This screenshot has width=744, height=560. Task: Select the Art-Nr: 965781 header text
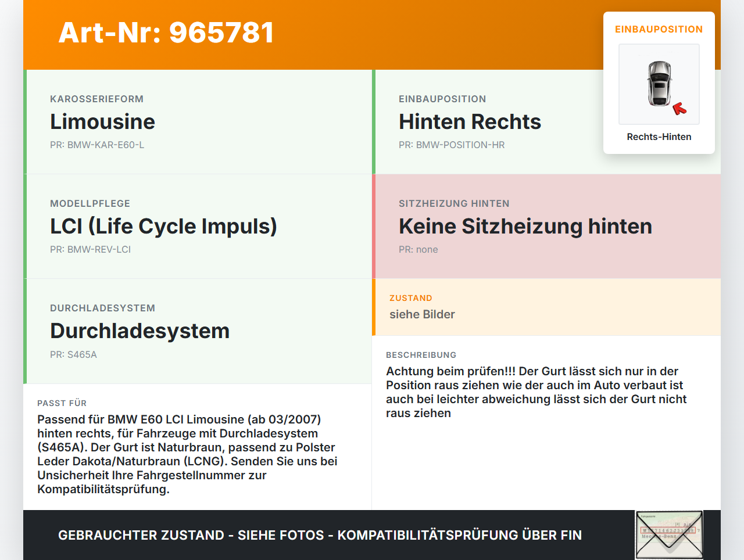point(166,33)
